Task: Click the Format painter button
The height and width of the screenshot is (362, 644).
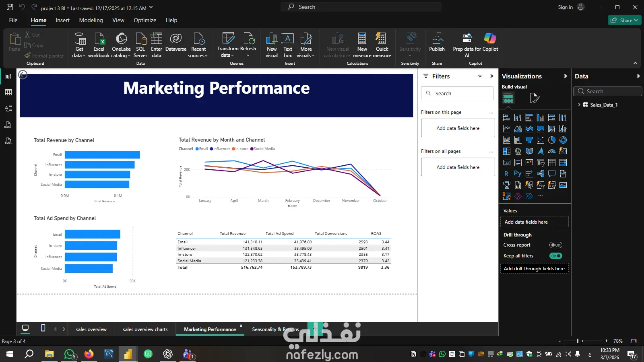Action: [x=44, y=56]
